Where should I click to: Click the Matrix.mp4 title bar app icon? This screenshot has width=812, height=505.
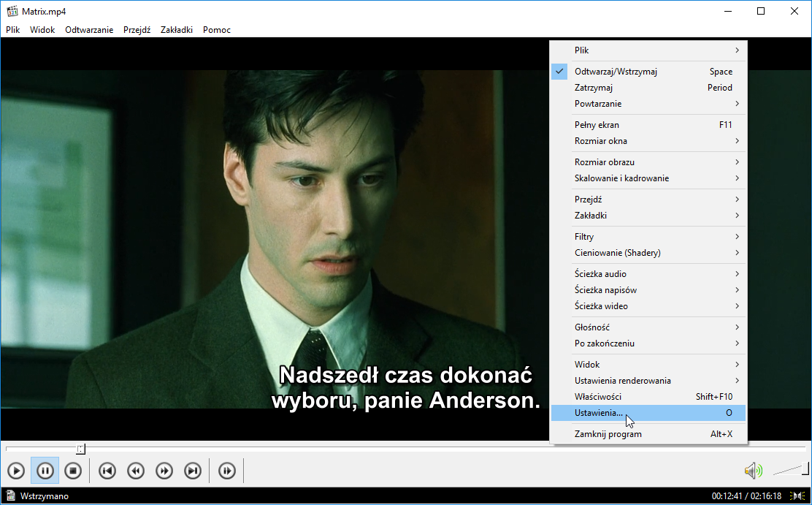point(12,12)
